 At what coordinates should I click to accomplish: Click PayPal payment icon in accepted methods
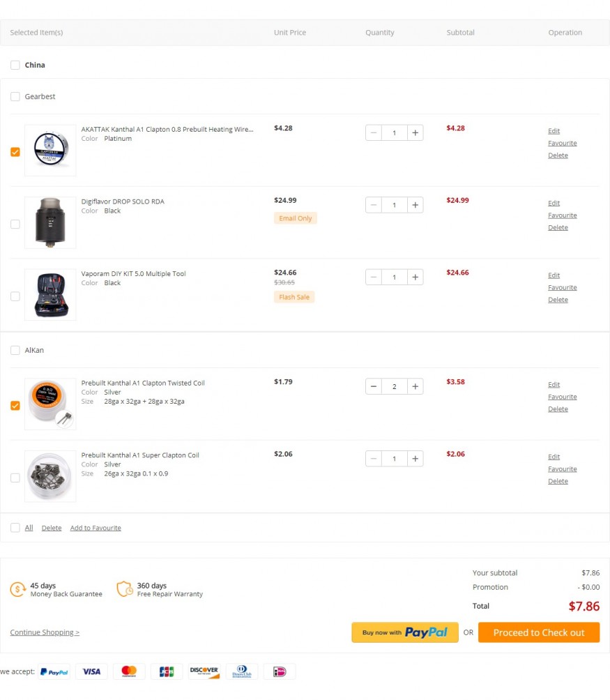[x=54, y=672]
